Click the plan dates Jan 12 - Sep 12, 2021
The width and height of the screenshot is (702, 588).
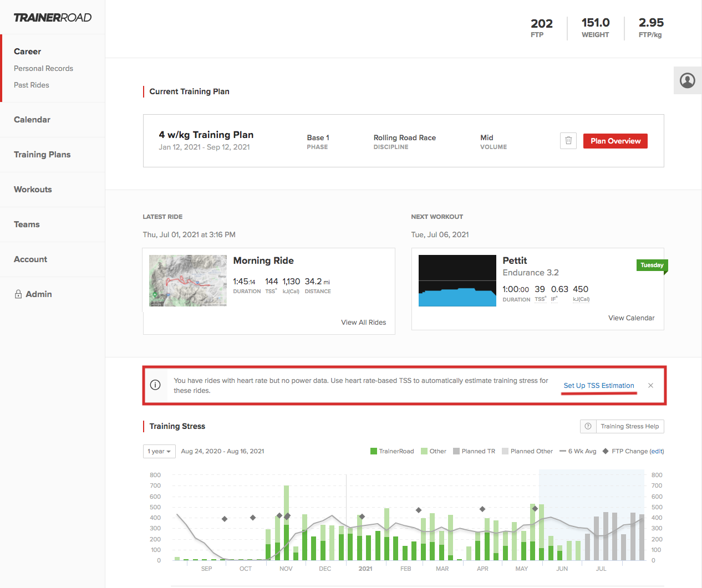(204, 147)
